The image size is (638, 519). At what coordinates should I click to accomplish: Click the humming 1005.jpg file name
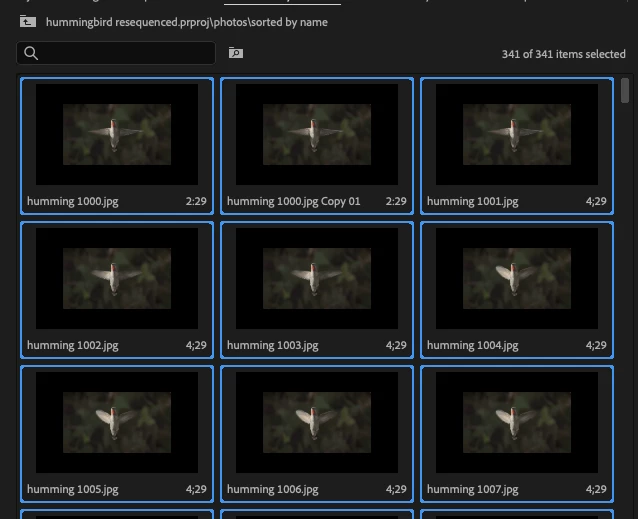(73, 490)
